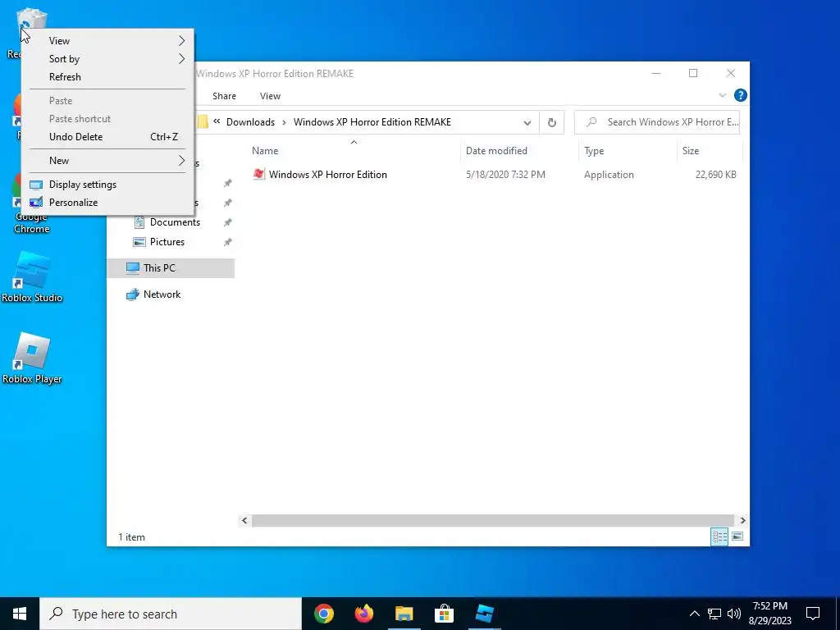This screenshot has width=840, height=630.
Task: Switch to Large icons view via status bar icon
Action: 737,536
